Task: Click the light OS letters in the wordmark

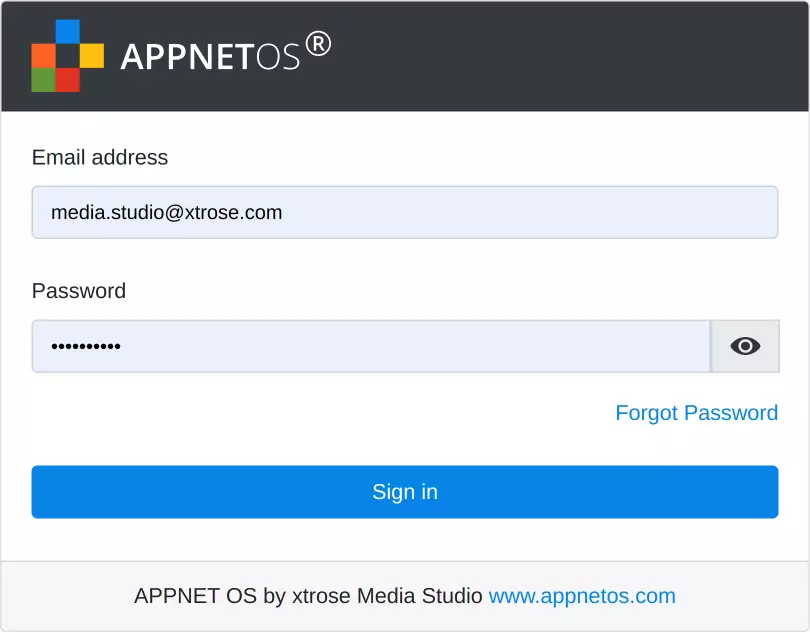Action: click(x=277, y=58)
